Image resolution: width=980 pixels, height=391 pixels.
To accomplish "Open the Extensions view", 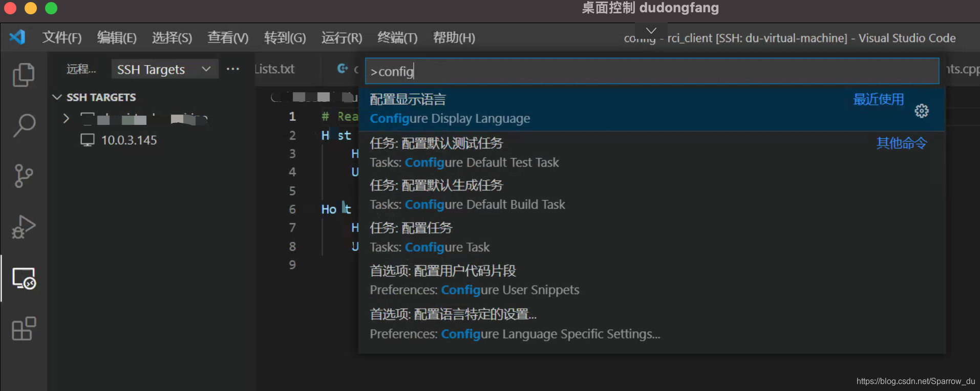I will tap(24, 329).
